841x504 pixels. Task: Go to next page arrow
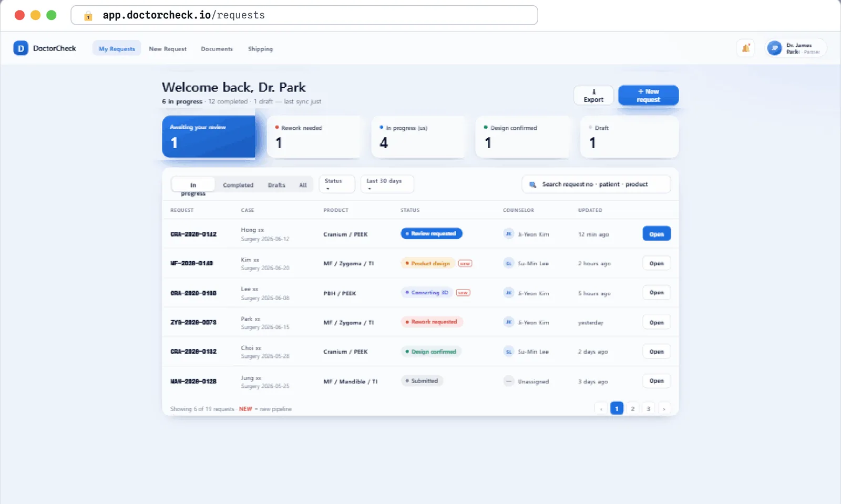tap(664, 408)
